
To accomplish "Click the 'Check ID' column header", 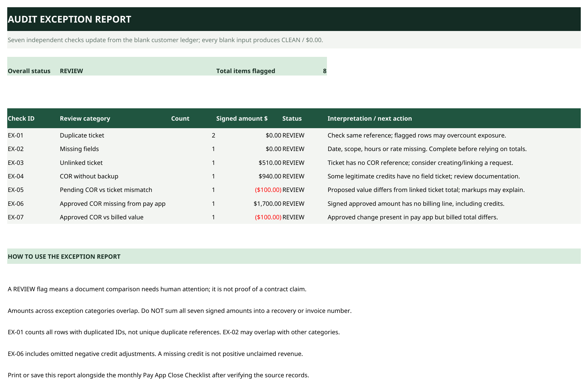I will (x=21, y=119).
